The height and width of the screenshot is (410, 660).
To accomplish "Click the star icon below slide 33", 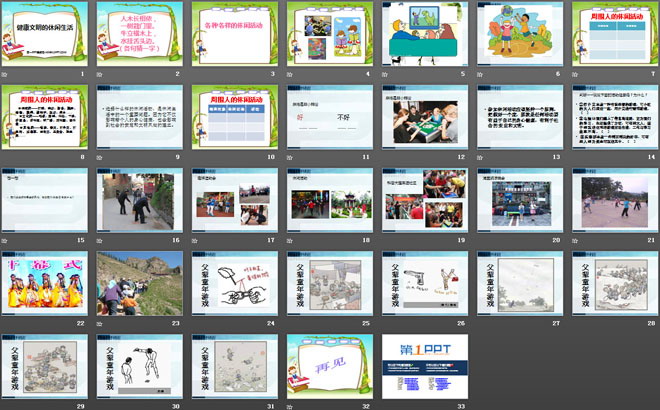I will (x=387, y=407).
